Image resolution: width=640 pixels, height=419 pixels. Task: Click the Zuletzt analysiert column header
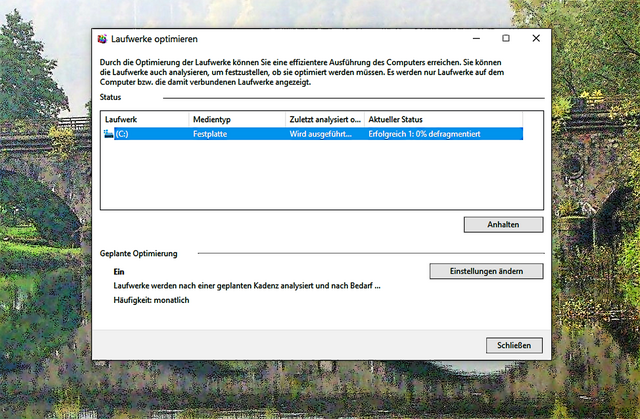(x=325, y=120)
